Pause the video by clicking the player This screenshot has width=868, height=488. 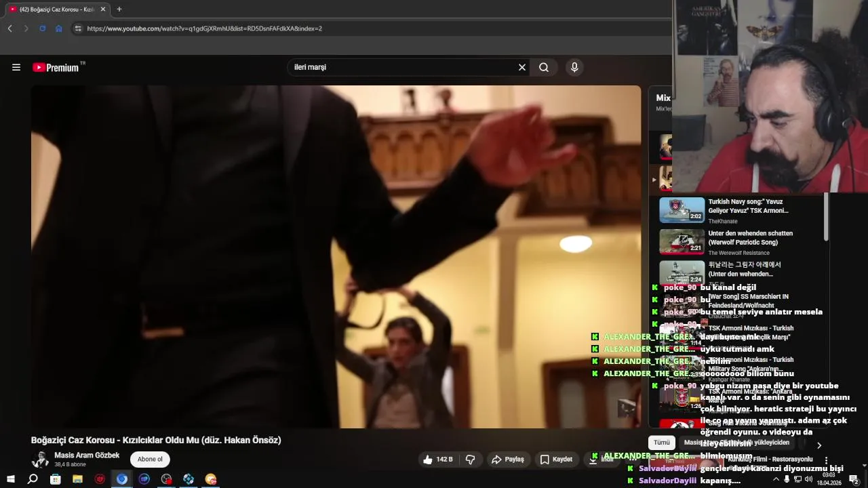336,256
